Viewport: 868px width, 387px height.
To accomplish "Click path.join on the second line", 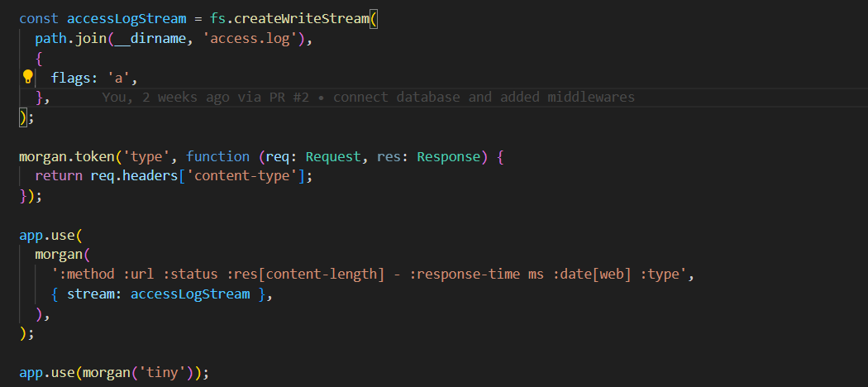I will click(71, 39).
